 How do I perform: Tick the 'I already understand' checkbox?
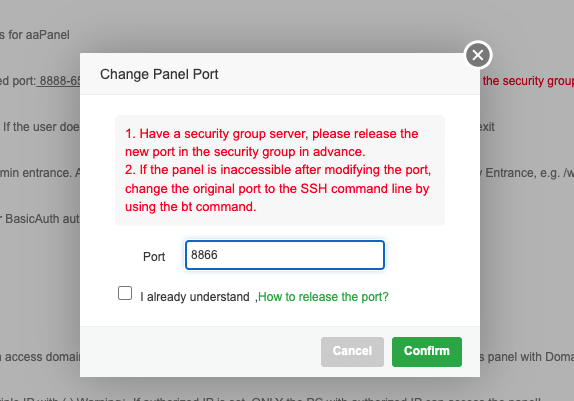click(125, 293)
